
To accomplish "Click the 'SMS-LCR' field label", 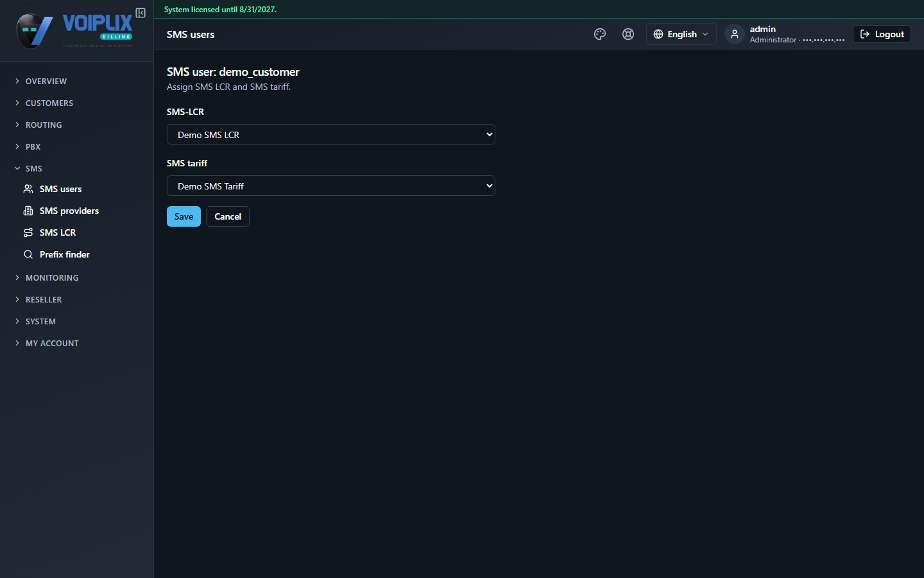I will (x=185, y=112).
